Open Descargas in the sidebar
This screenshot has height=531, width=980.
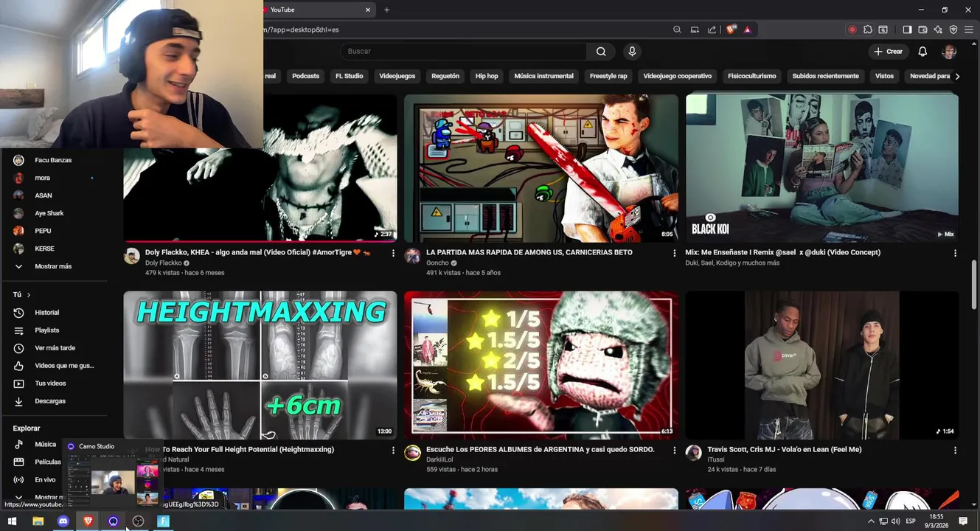point(55,401)
